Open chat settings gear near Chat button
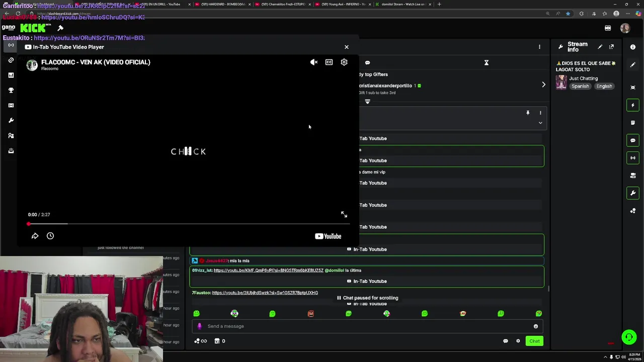This screenshot has height=362, width=644. click(518, 341)
